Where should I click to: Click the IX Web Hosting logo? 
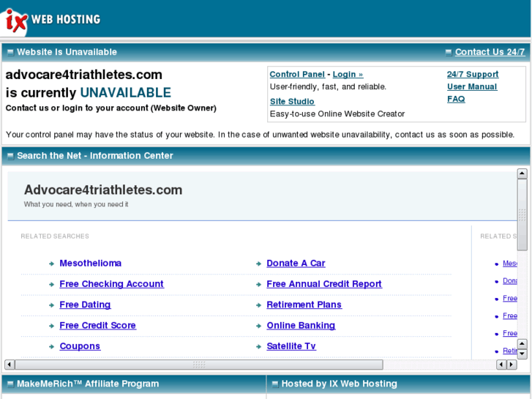[51, 20]
